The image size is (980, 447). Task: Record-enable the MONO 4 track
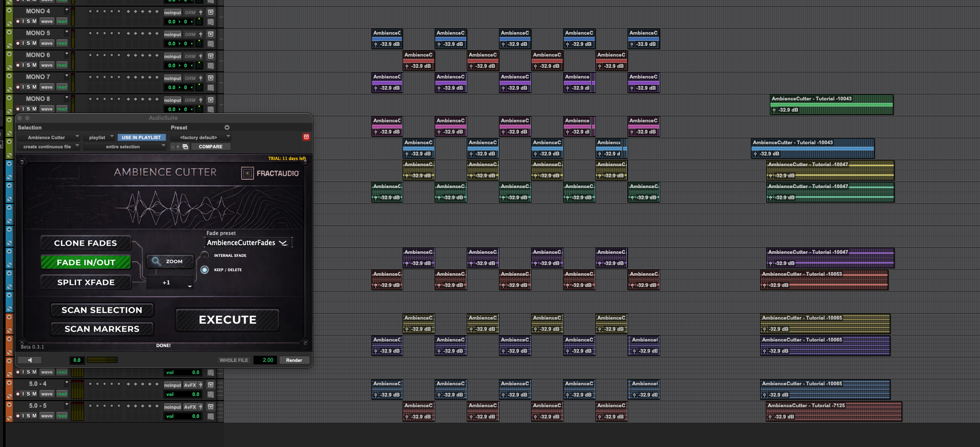tap(18, 21)
